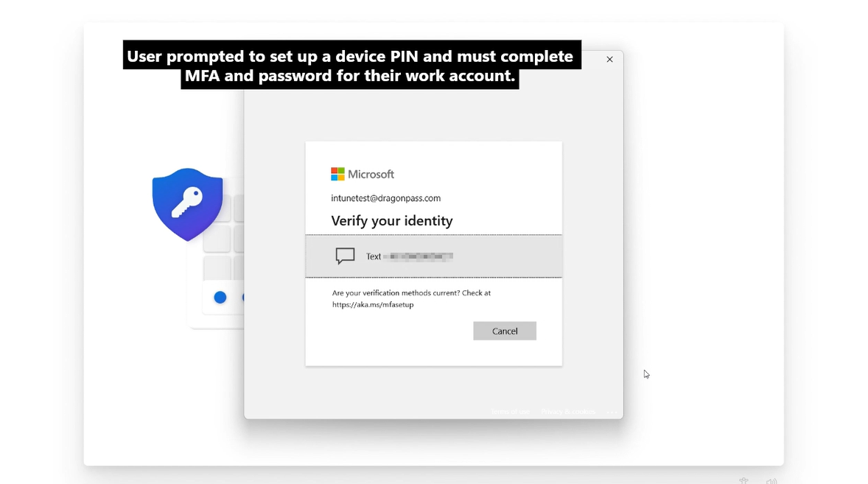Click the blue shield with key icon

pos(187,205)
